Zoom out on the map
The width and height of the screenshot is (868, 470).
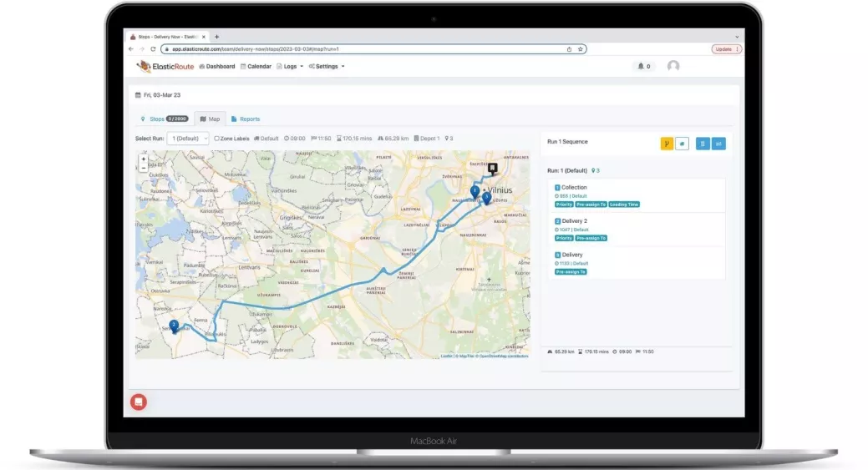[x=144, y=168]
